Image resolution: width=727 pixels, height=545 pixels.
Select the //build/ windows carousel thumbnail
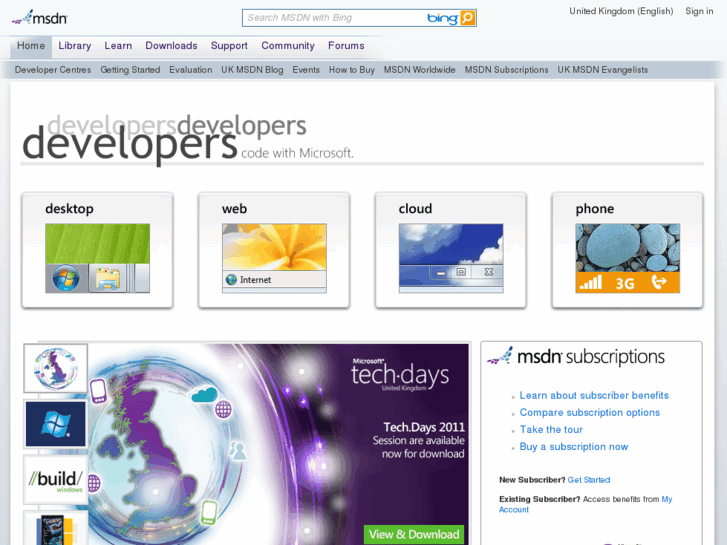56,480
